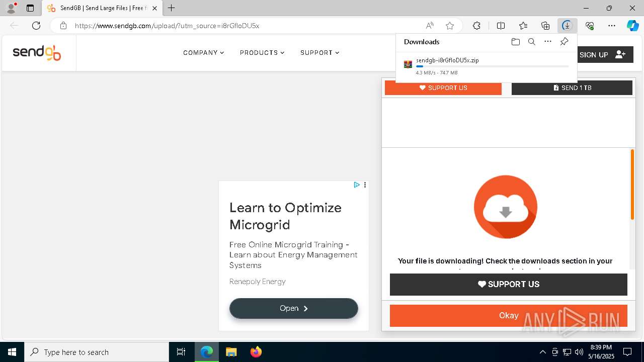View site information lock icon
Image resolution: width=644 pixels, height=362 pixels.
[x=63, y=26]
